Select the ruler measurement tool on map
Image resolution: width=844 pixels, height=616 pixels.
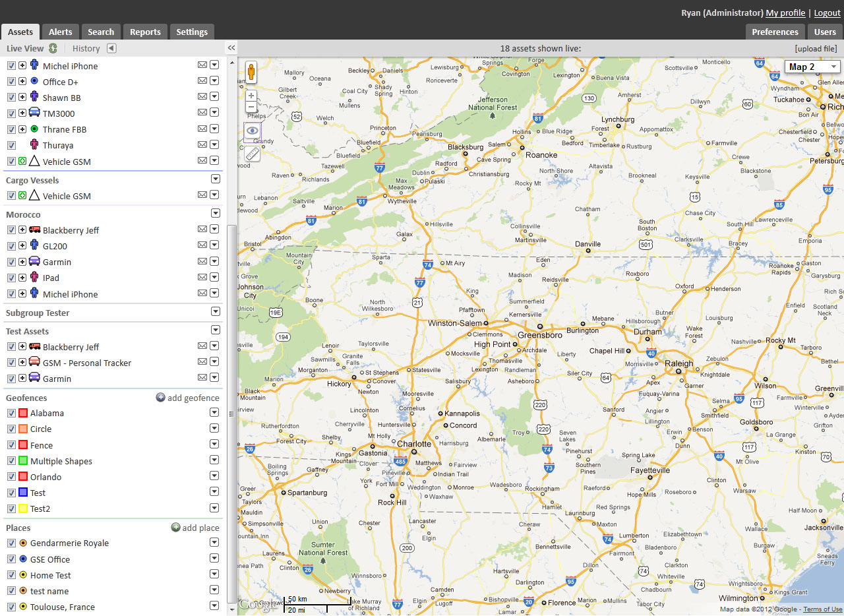252,154
